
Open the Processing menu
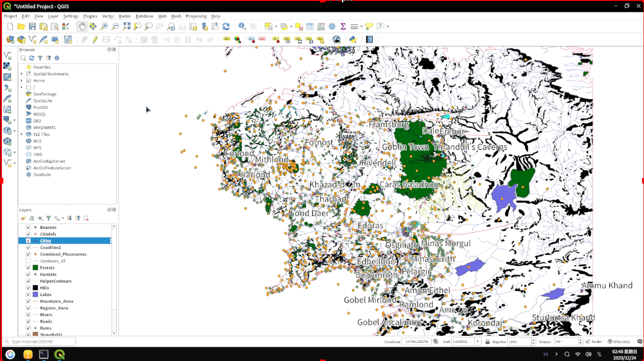[x=196, y=16]
